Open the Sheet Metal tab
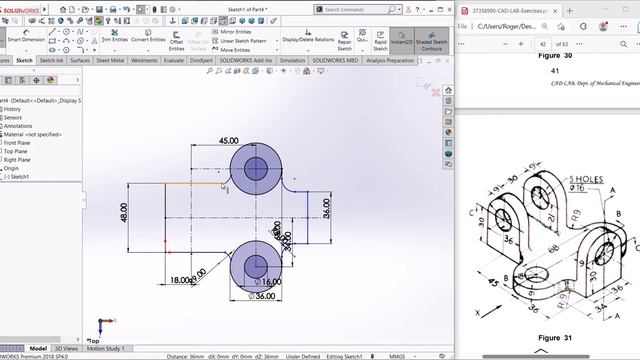 tap(110, 60)
